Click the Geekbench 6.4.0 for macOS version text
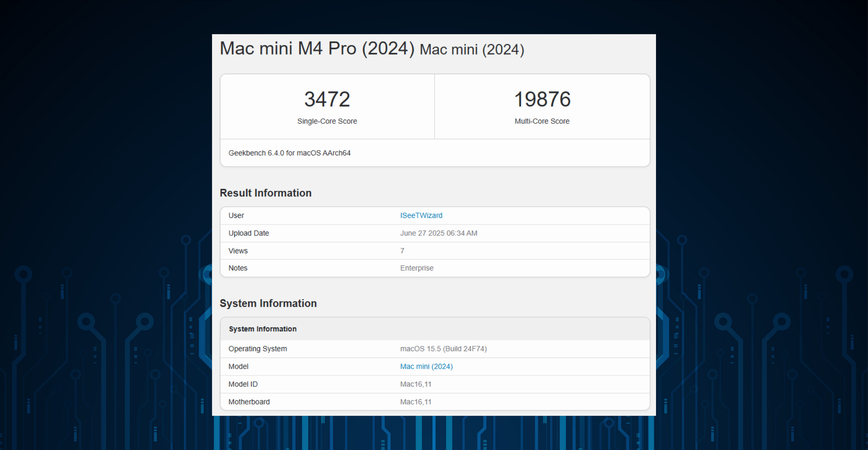Viewport: 868px width, 450px height. [289, 153]
